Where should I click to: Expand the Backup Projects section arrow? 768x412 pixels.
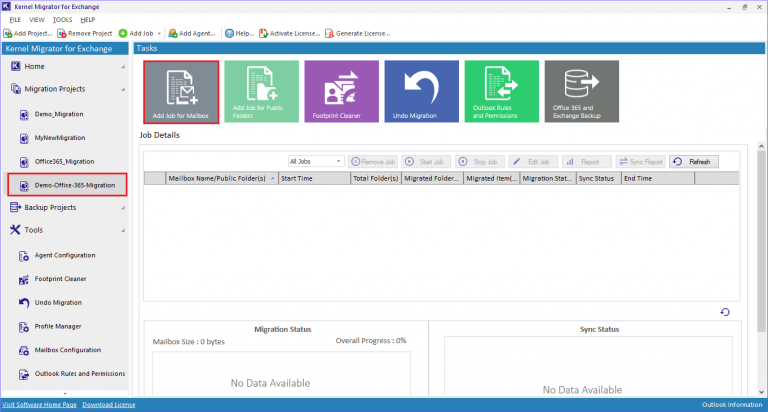pos(123,208)
